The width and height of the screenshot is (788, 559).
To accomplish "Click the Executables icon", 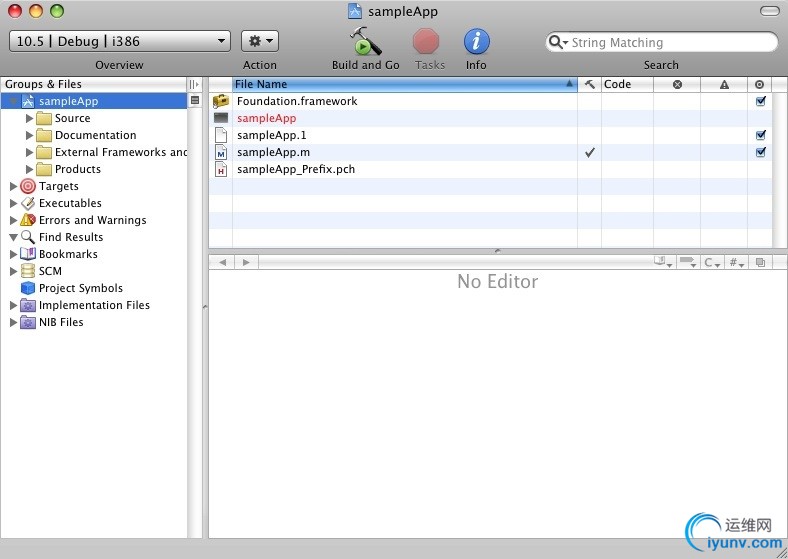I will click(28, 204).
